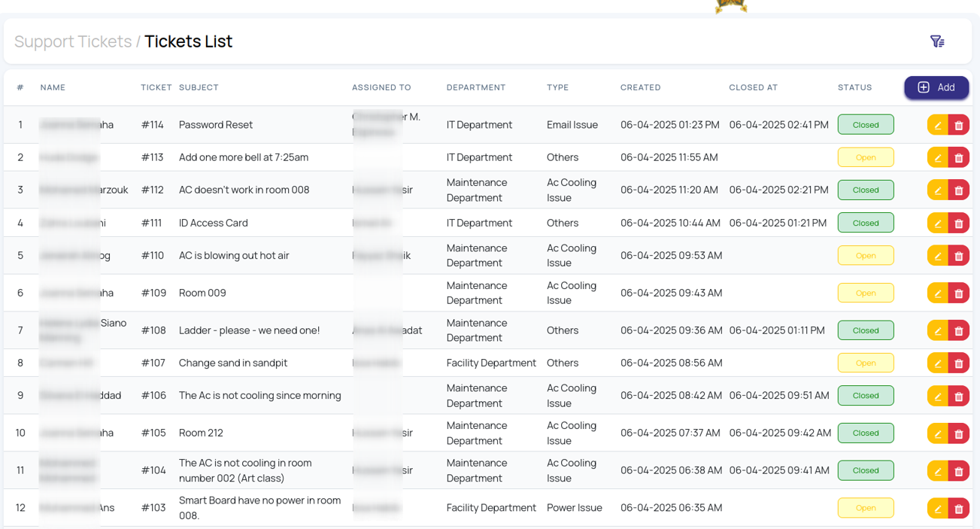Edit ticket #111 ID Access Card
Image resolution: width=980 pixels, height=529 pixels.
(938, 223)
